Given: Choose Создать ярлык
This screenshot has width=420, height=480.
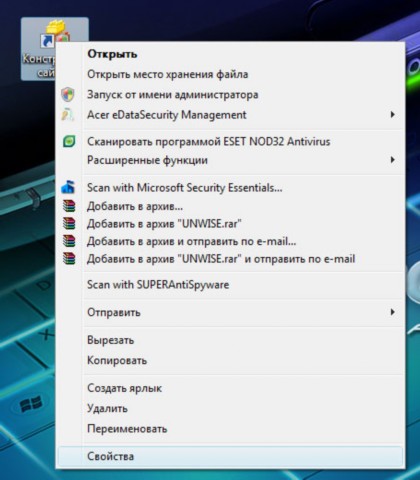Looking at the screenshot, I should (x=230, y=388).
